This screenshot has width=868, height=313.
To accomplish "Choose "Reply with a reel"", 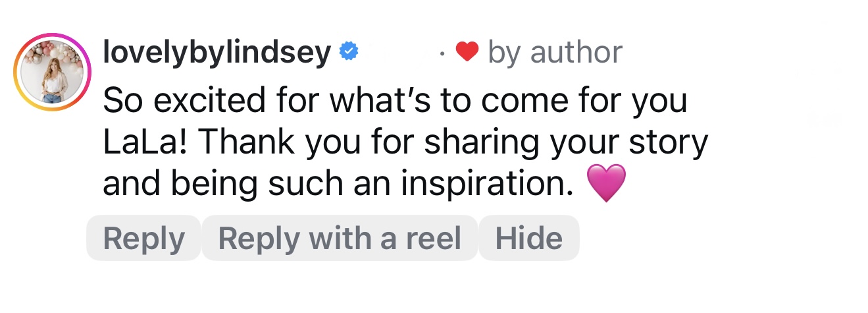I will point(340,238).
